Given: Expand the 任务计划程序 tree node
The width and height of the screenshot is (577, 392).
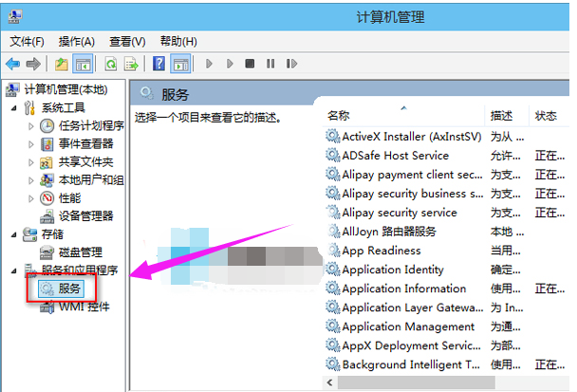Looking at the screenshot, I should (x=31, y=125).
